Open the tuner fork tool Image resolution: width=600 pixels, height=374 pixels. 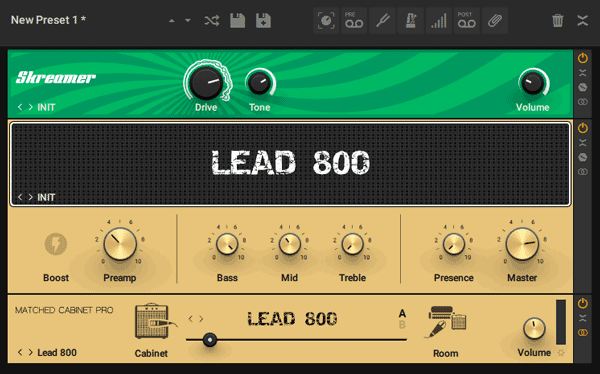[x=382, y=21]
